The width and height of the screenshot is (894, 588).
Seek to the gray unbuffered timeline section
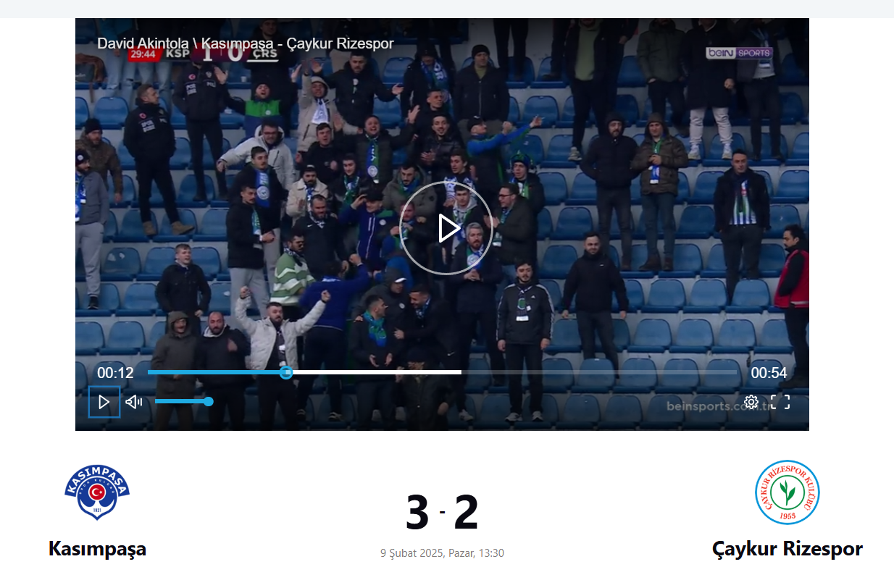click(x=599, y=372)
